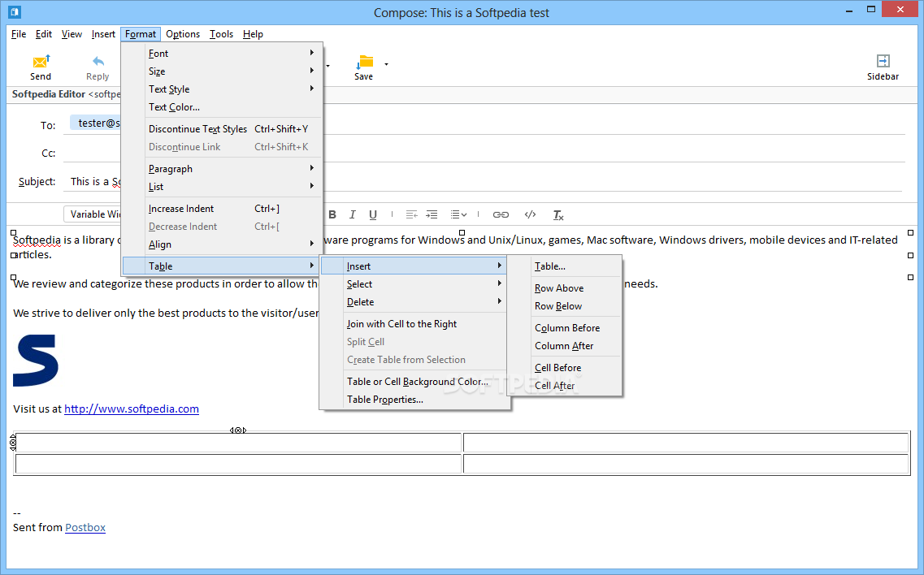Open the Tools menu
Screen dimensions: 924x575
pos(221,34)
